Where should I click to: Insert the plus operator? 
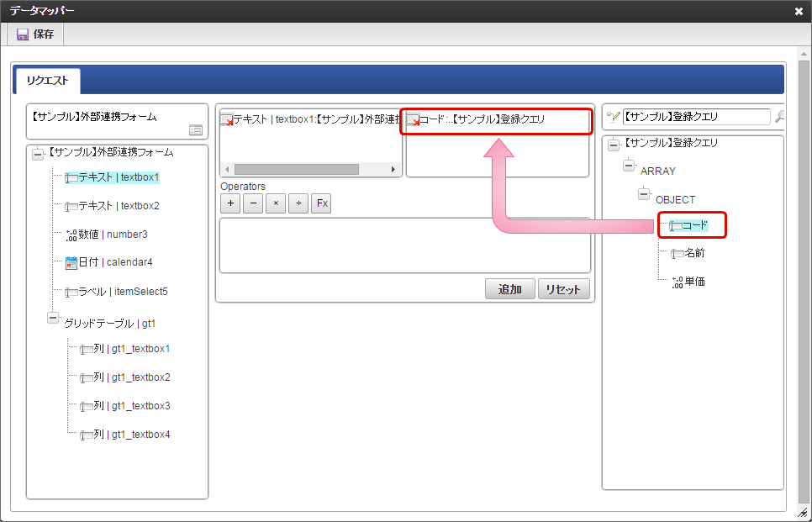click(x=230, y=203)
